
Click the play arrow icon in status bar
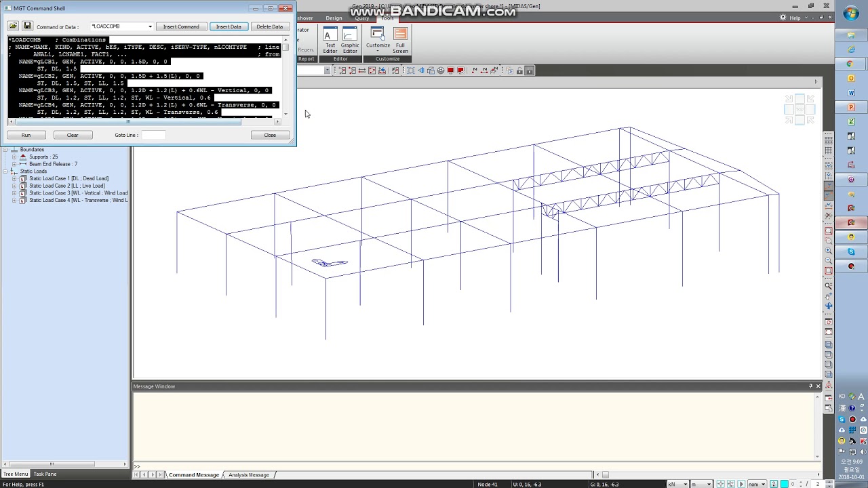[x=741, y=484]
